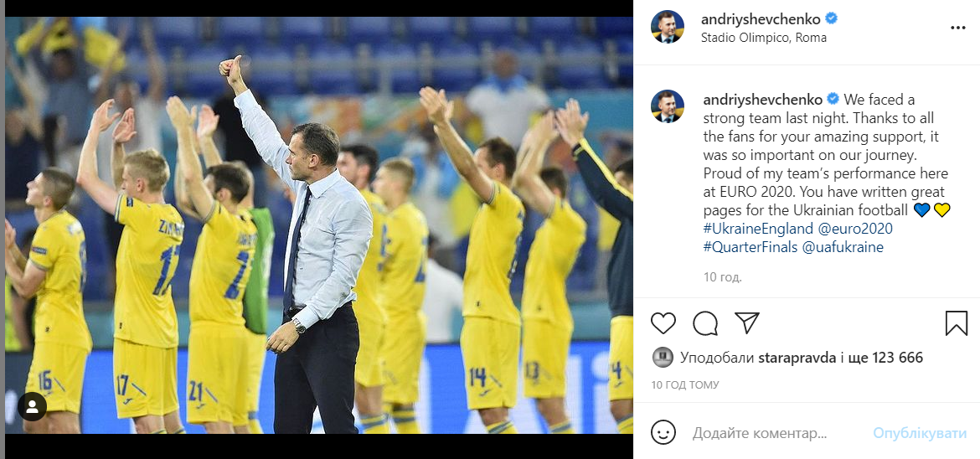
Task: Open @uafukraine mention
Action: coord(843,247)
